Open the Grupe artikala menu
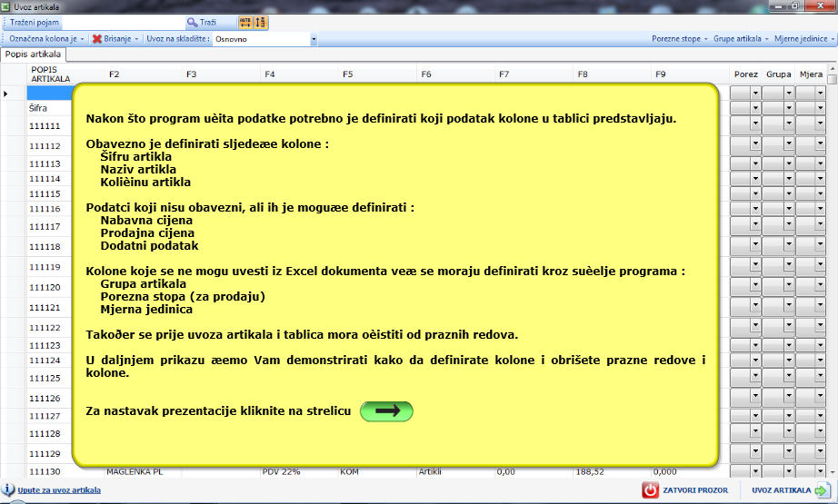Screen dimensions: 838x504 click(x=741, y=39)
